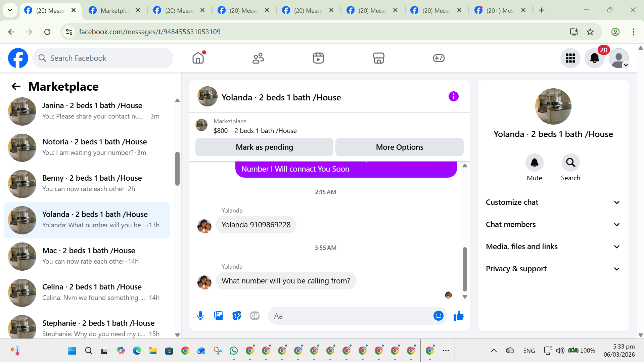Click More Options button
Screen dimensions: 644x362
[x=400, y=147]
